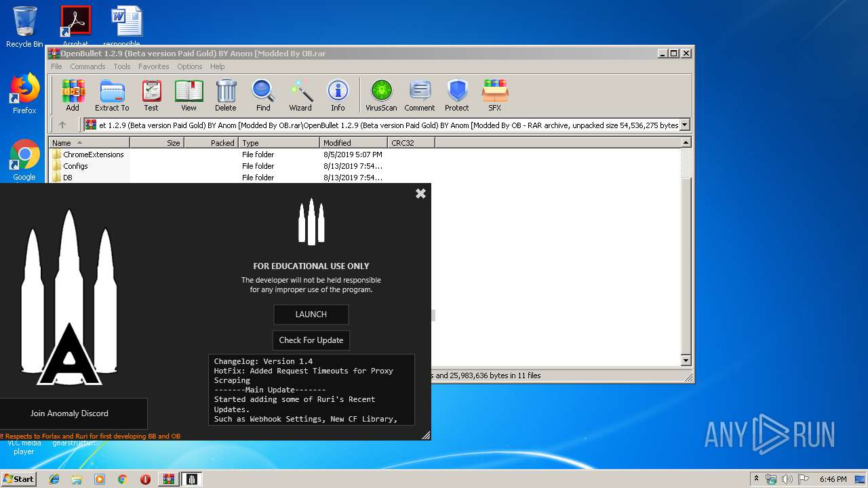Close the OpenBullet splash window
Screen dimensions: 868x488
coord(420,193)
